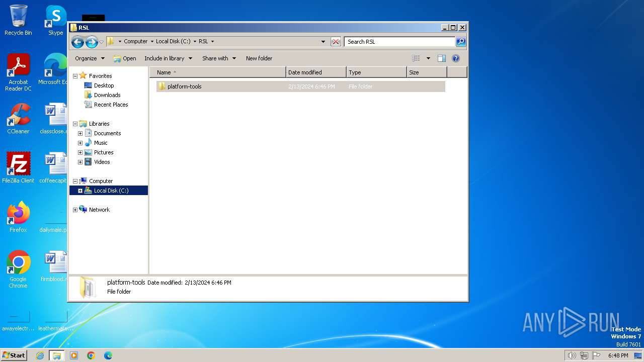Image resolution: width=644 pixels, height=362 pixels.
Task: Sort by Size column header
Action: click(x=427, y=72)
